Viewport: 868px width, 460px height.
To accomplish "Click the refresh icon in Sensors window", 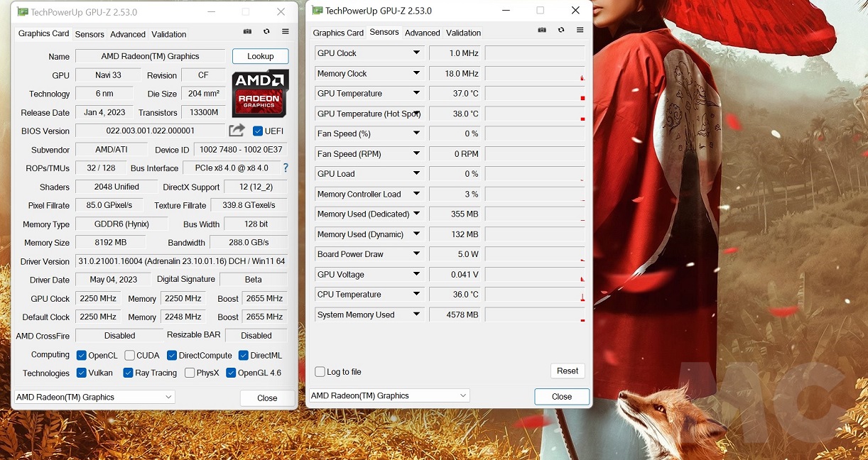I will click(x=561, y=31).
